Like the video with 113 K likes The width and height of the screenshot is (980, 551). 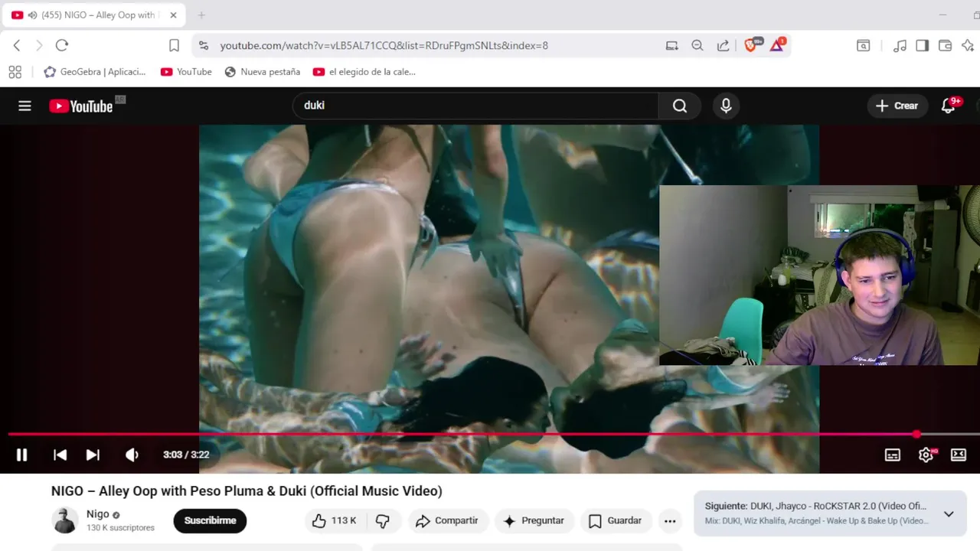[x=334, y=520]
